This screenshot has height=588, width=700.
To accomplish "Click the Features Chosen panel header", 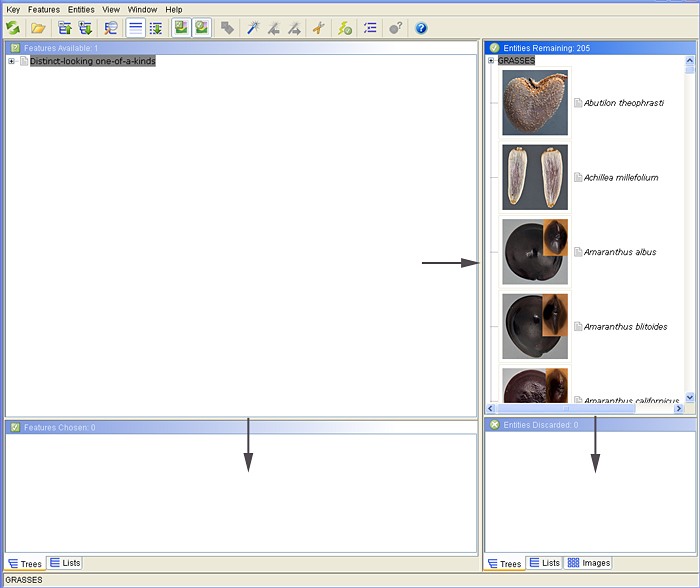I will pyautogui.click(x=241, y=428).
